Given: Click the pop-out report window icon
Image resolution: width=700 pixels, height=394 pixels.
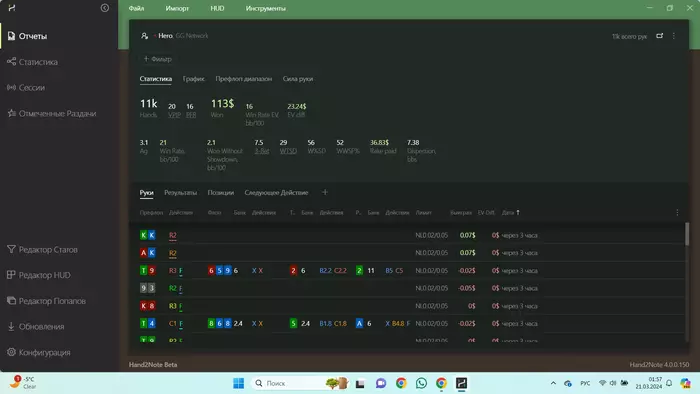Looking at the screenshot, I should pos(659,36).
